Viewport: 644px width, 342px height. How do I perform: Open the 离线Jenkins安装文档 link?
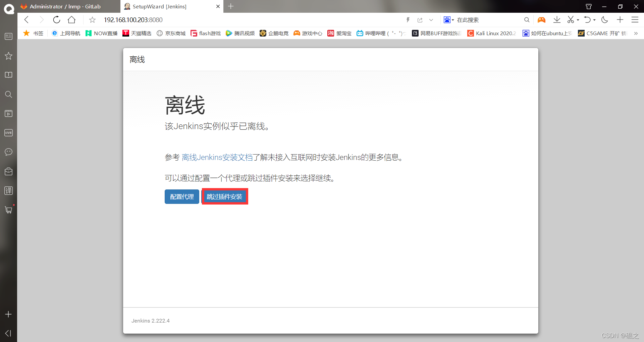tap(217, 157)
